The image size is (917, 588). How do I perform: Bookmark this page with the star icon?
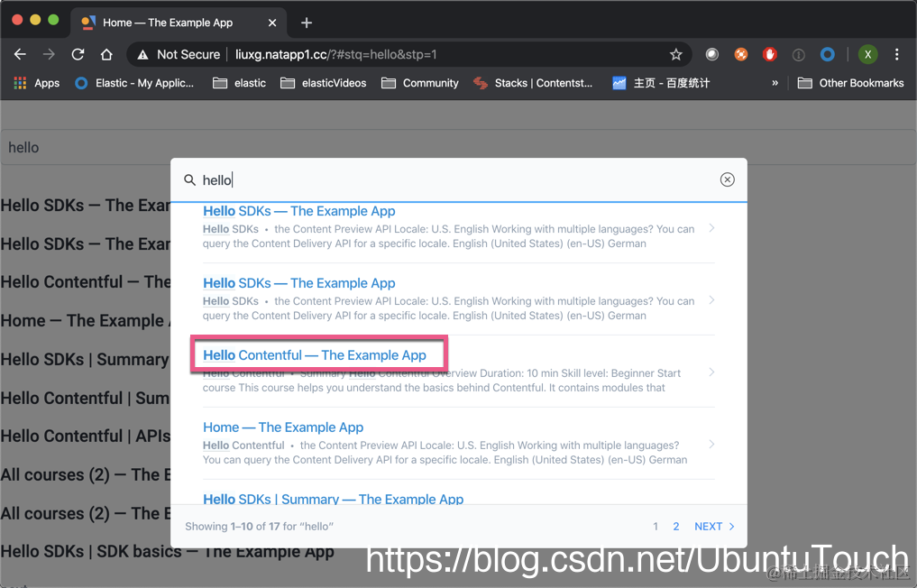click(676, 54)
